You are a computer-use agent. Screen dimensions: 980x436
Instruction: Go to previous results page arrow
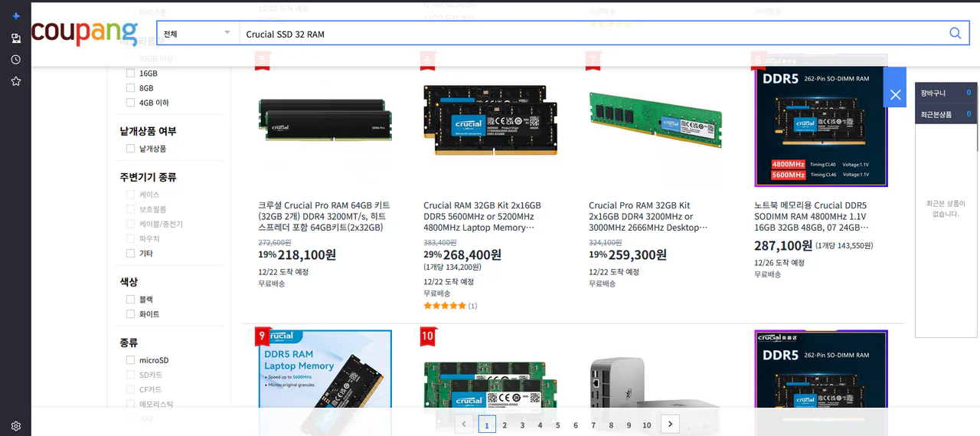tap(464, 424)
